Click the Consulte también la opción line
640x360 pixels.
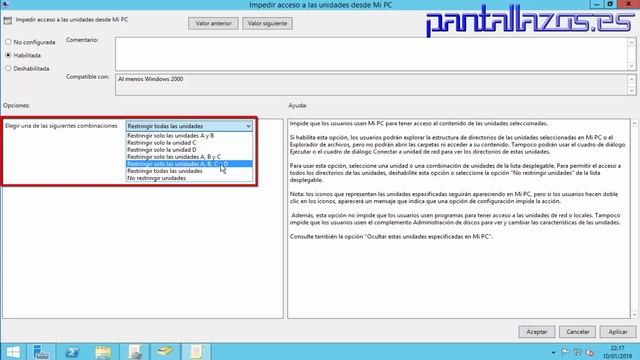click(x=391, y=236)
